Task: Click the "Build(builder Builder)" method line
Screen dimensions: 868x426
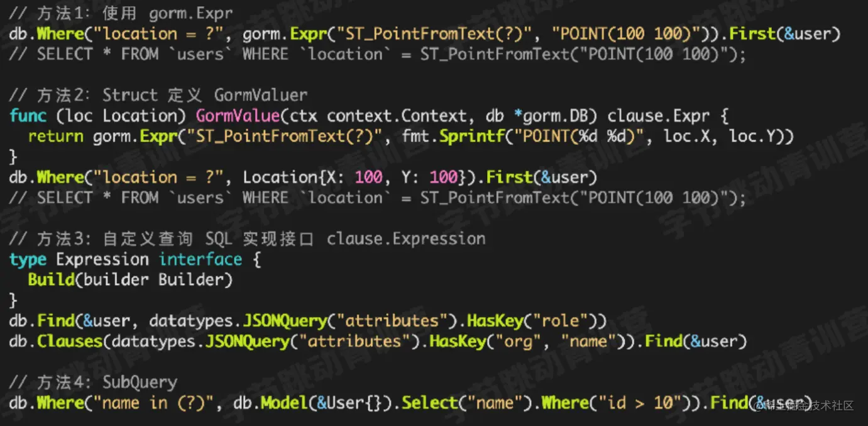Action: coord(130,279)
